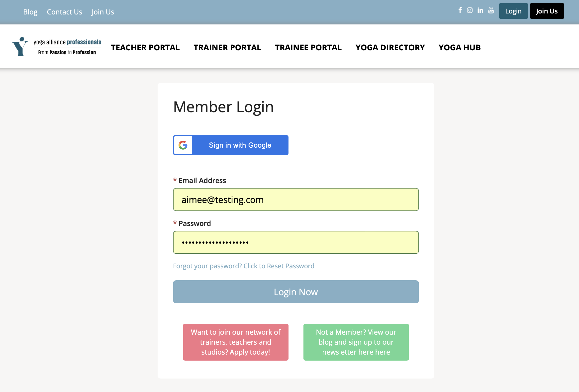Open the YouTube social icon

click(x=491, y=10)
